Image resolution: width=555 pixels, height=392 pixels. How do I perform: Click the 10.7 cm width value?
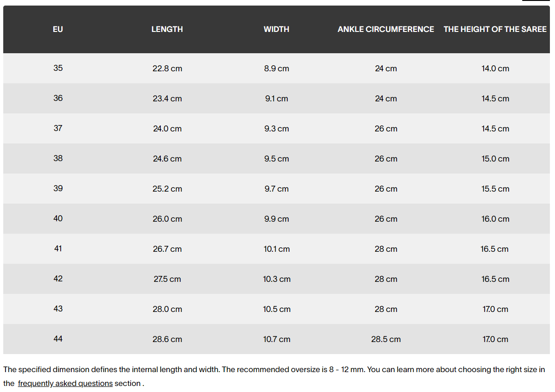pyautogui.click(x=277, y=339)
